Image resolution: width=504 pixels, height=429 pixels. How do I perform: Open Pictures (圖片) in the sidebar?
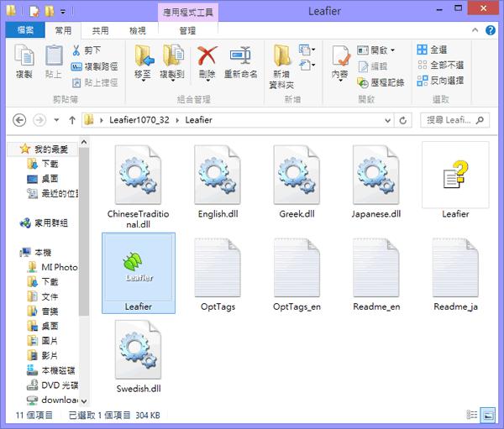(x=43, y=341)
